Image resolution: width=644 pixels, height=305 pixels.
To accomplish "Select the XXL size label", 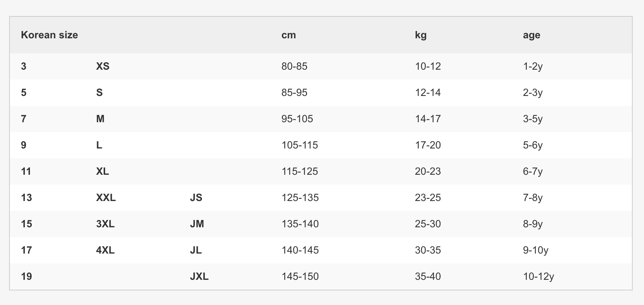I will point(106,198).
